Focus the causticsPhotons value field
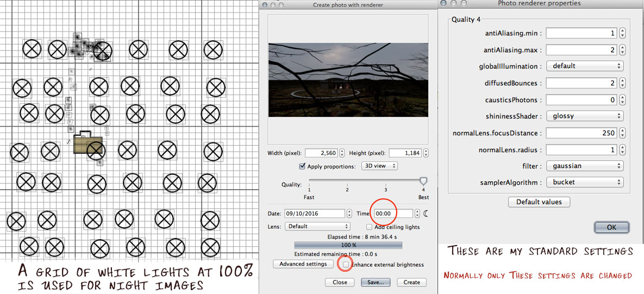The width and height of the screenshot is (644, 294). click(582, 100)
